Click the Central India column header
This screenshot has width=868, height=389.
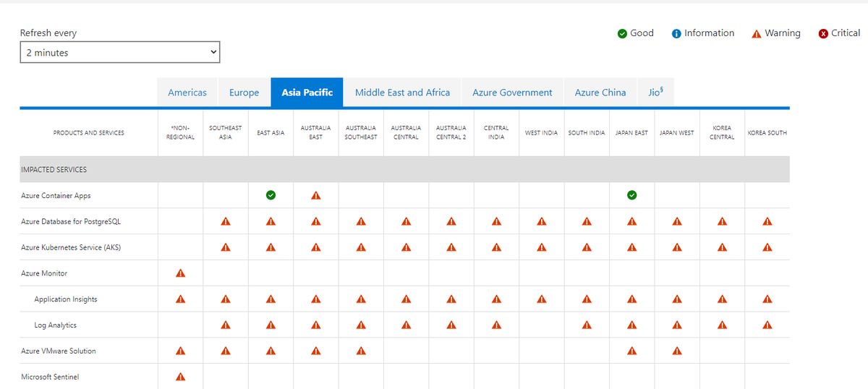click(496, 132)
